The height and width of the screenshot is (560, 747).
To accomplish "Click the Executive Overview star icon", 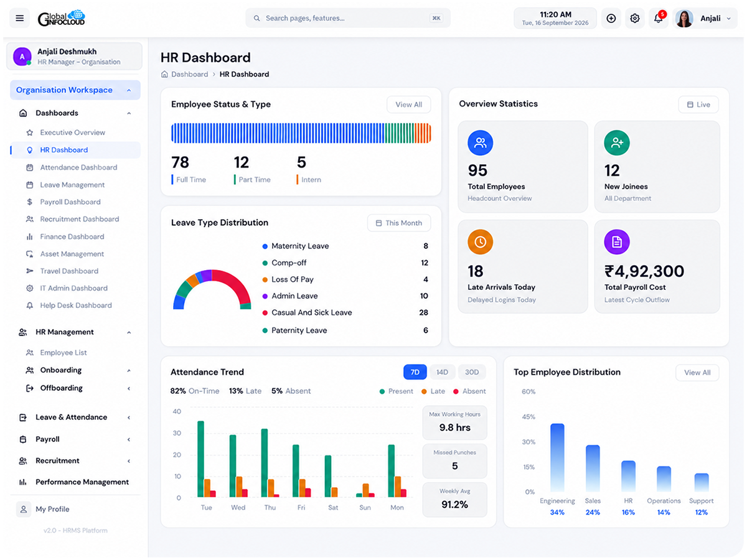I will pos(29,133).
